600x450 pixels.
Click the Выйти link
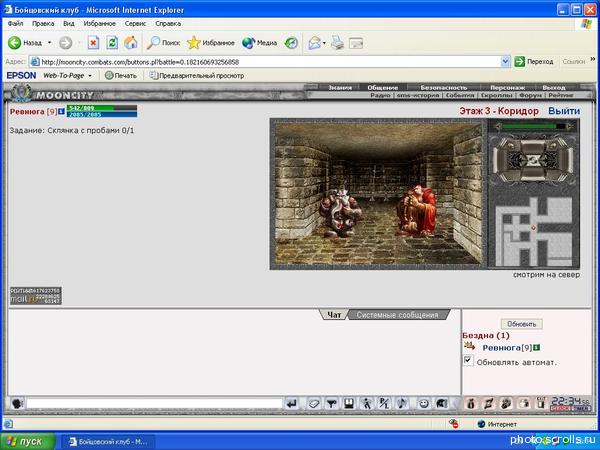pyautogui.click(x=564, y=111)
